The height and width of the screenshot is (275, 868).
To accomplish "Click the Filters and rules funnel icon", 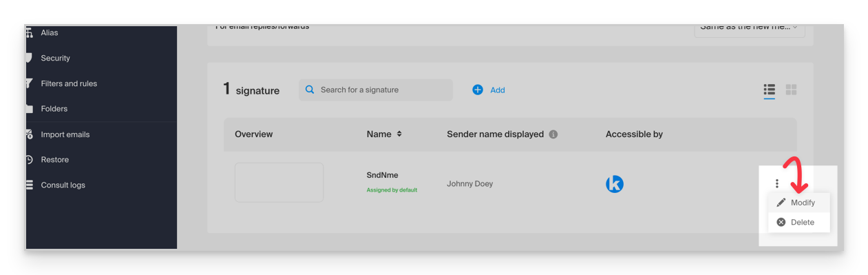I will point(29,83).
